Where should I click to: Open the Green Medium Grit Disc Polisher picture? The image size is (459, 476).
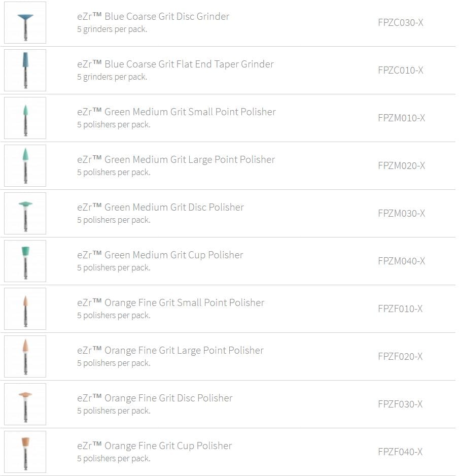click(25, 213)
